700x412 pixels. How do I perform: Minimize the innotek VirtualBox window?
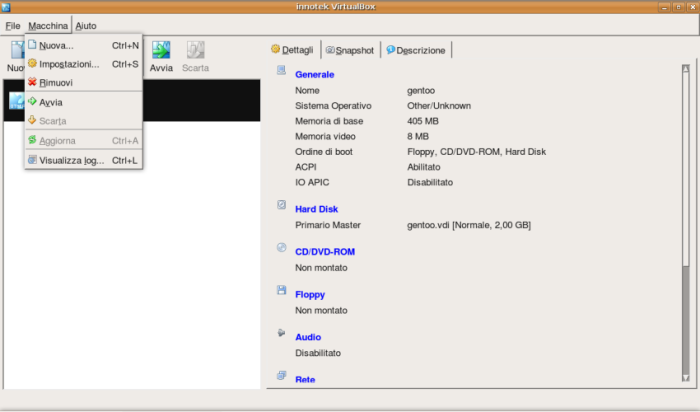[664, 7]
